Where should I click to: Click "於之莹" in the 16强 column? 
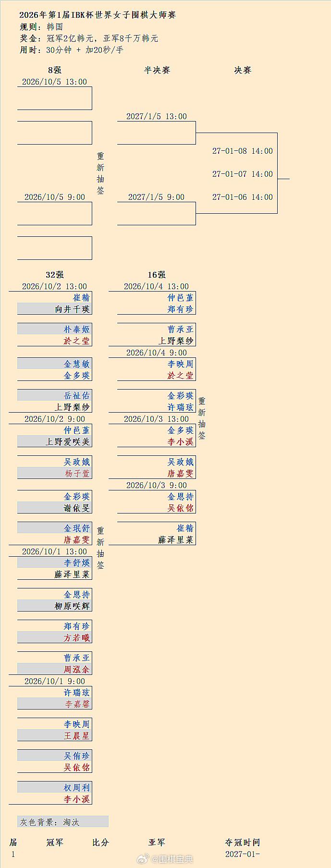point(181,376)
